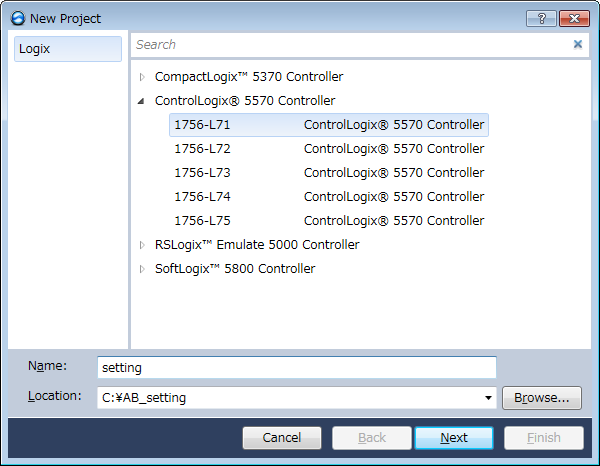The height and width of the screenshot is (466, 600).
Task: Select Logix category in left panel
Action: point(68,49)
